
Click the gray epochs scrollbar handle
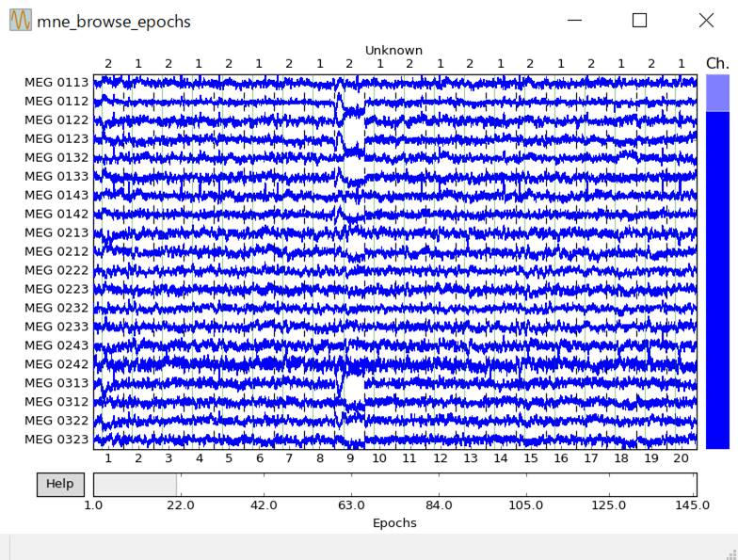[x=135, y=485]
